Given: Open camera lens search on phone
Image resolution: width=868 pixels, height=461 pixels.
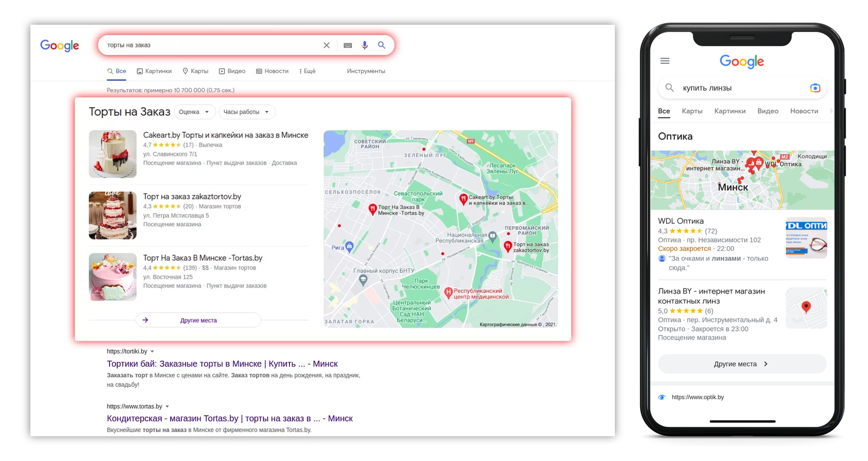Looking at the screenshot, I should [815, 88].
